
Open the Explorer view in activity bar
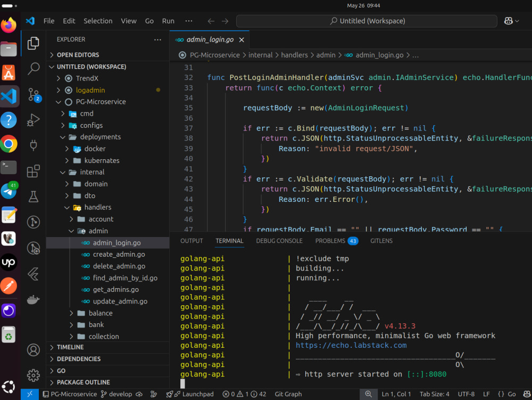[33, 43]
